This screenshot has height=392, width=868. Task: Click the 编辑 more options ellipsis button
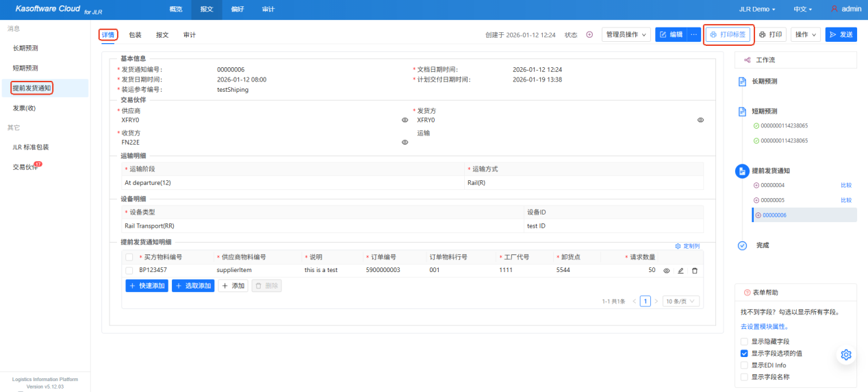point(694,34)
